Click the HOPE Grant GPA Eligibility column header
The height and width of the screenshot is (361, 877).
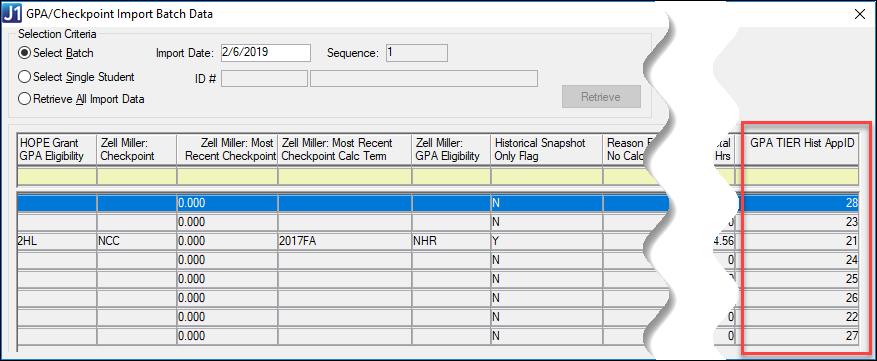coord(57,150)
